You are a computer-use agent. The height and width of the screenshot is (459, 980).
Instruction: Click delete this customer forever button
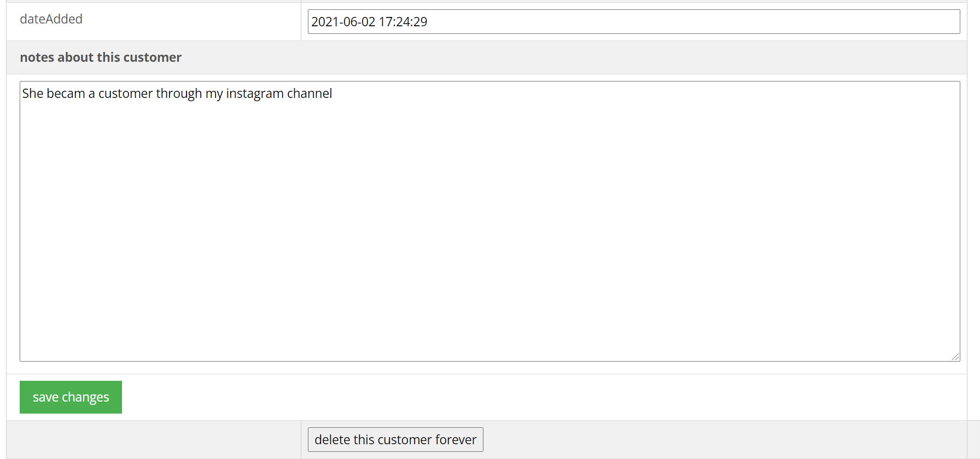(x=395, y=439)
